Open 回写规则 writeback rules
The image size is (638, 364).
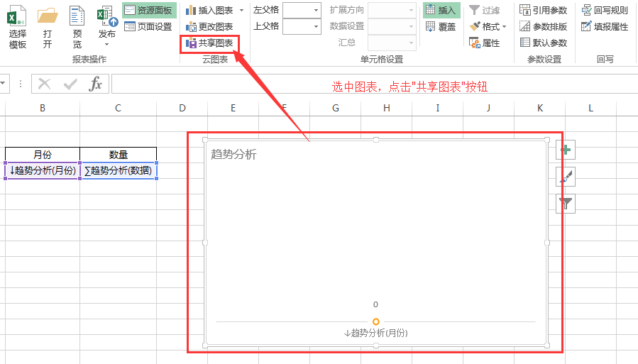click(605, 10)
